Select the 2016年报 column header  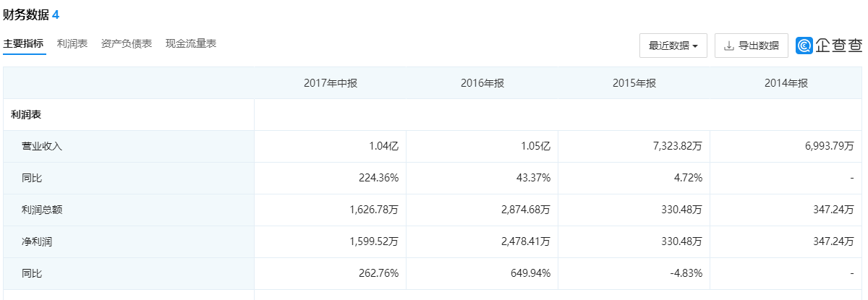(482, 83)
